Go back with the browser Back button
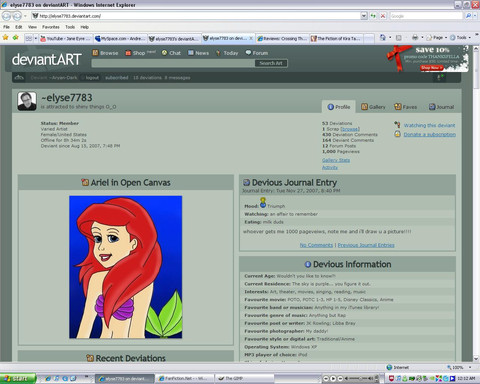The width and height of the screenshot is (480, 384). click(x=6, y=16)
